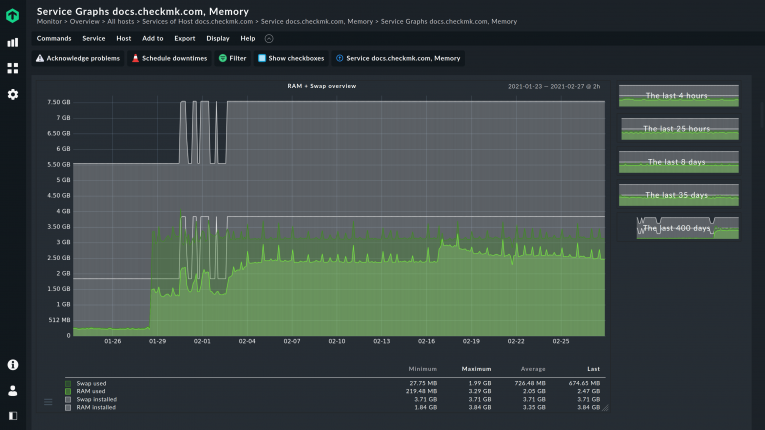Open the Customize grid sidebar icon
The image size is (765, 430).
pos(13,68)
